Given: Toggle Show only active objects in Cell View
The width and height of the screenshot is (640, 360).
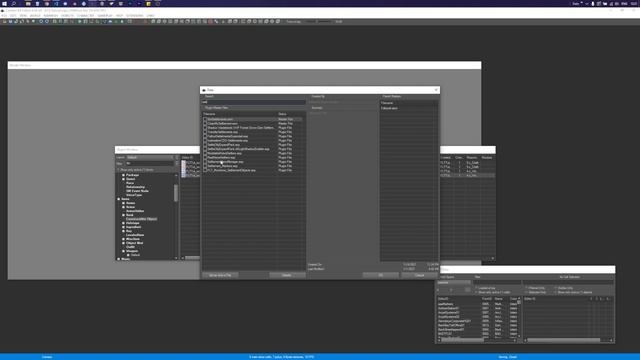Looking at the screenshot, I should 556,292.
